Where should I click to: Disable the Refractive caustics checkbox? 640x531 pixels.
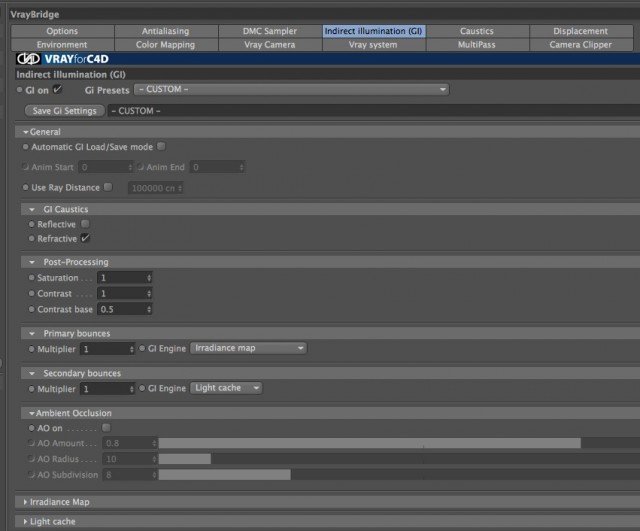coord(85,238)
